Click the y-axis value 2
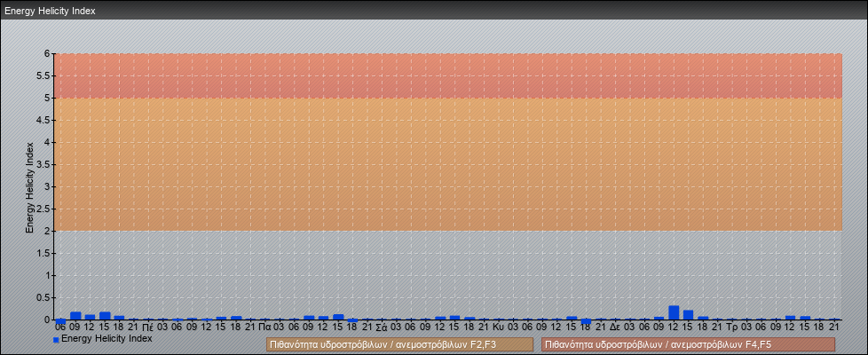The image size is (868, 355). [48, 231]
